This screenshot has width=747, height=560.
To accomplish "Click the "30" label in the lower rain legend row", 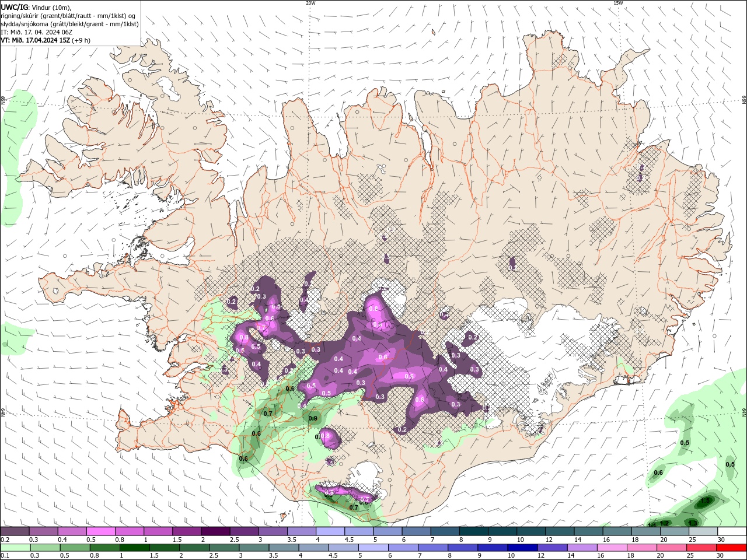I will (x=721, y=555).
